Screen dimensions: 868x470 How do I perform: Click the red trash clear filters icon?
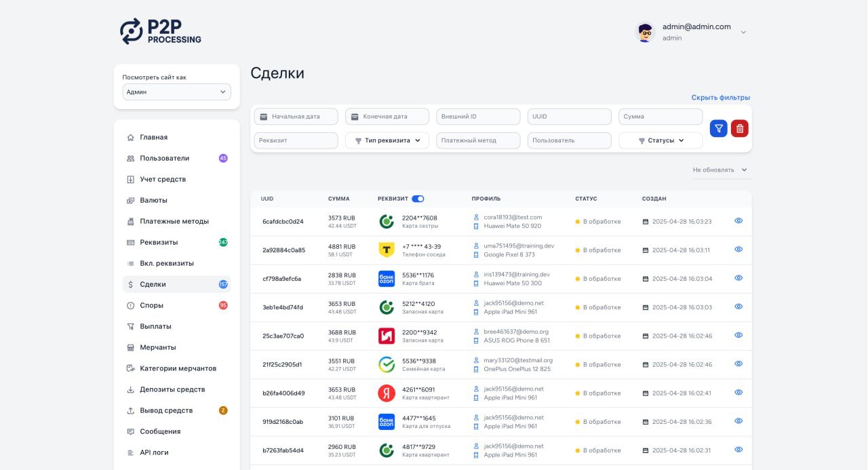pyautogui.click(x=740, y=128)
